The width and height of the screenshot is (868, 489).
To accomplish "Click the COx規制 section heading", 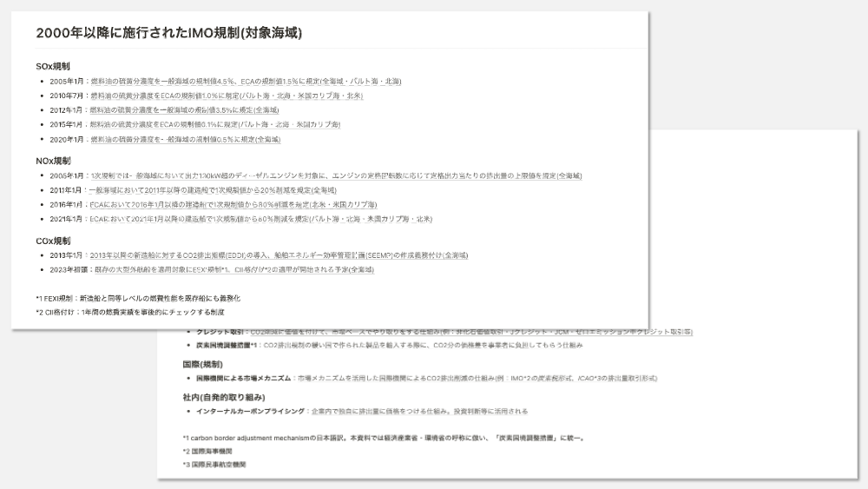I will click(53, 241).
